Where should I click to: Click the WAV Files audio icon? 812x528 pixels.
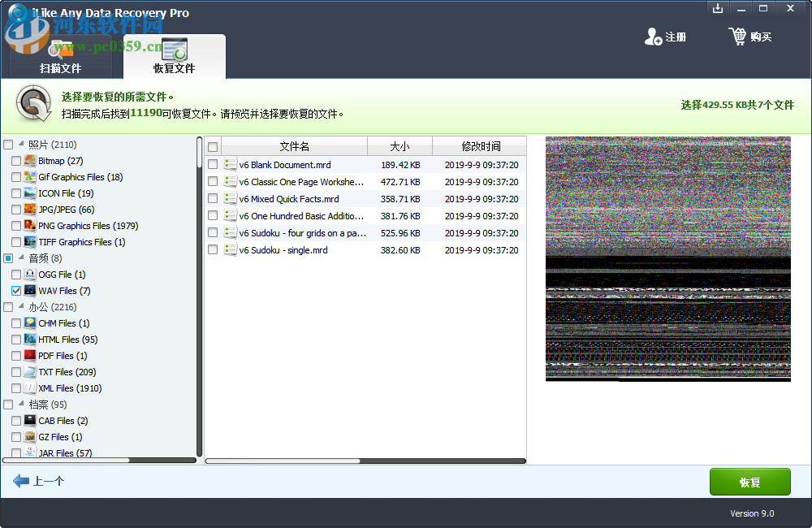pos(28,291)
